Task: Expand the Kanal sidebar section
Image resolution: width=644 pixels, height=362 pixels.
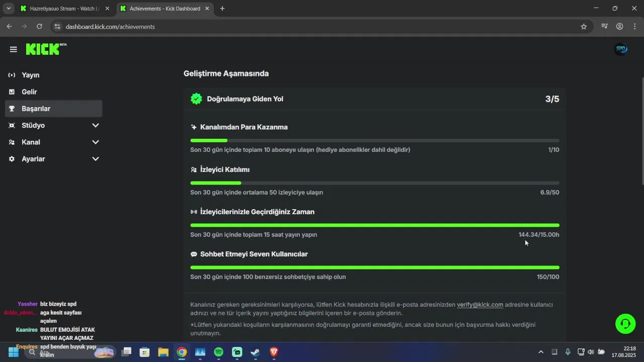Action: coord(96,142)
